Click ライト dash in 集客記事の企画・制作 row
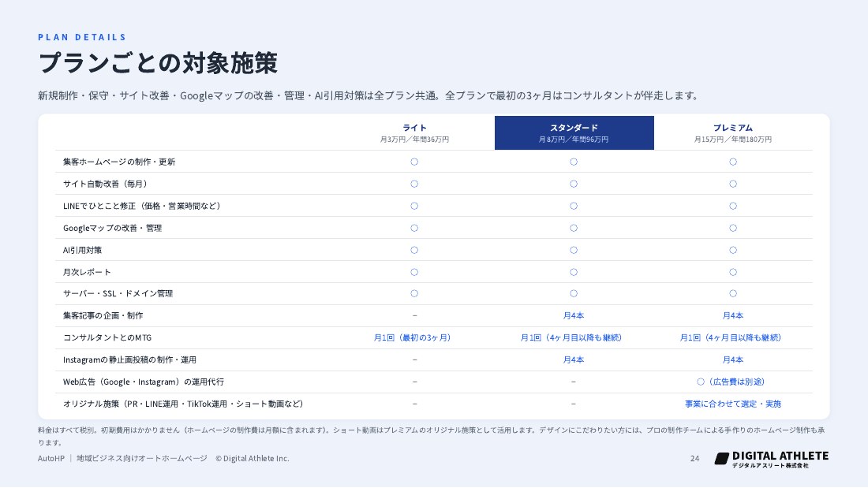The width and height of the screenshot is (868, 488). pyautogui.click(x=414, y=315)
